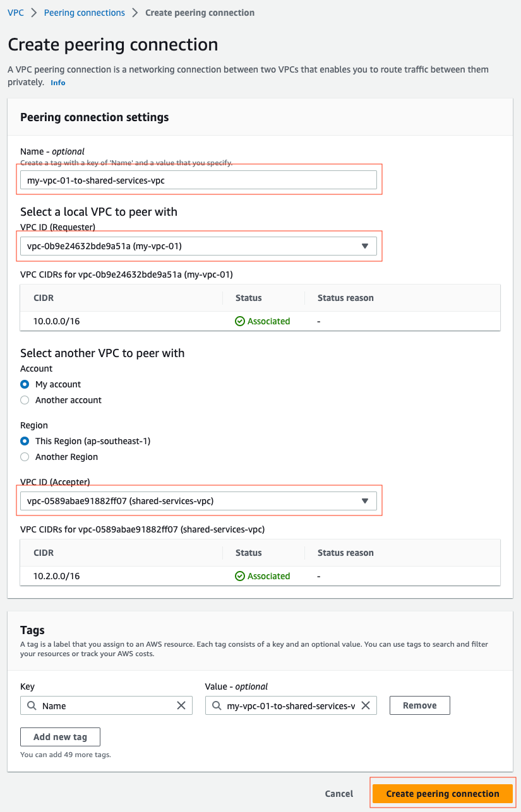Select the My account radio button
Viewport: 521px width, 812px height.
24,384
